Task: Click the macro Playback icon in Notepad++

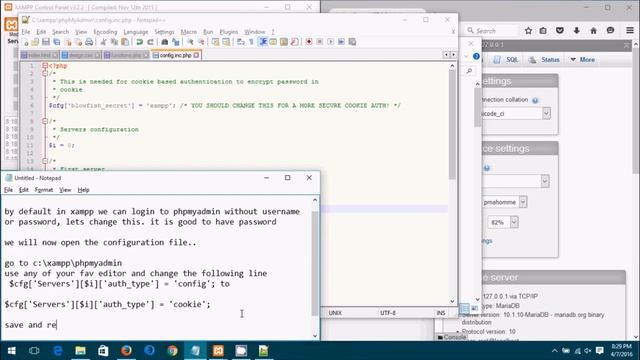Action: coord(330,42)
